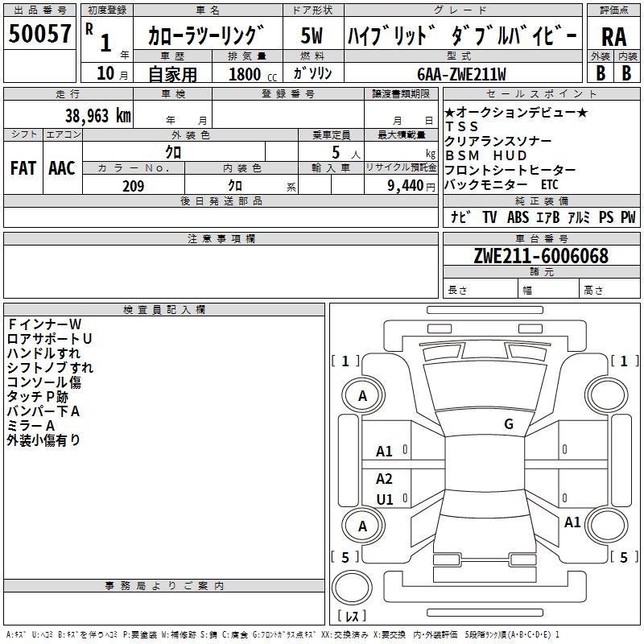Select the A2 damage mark on the diagram
The width and height of the screenshot is (644, 644).
coord(385,479)
